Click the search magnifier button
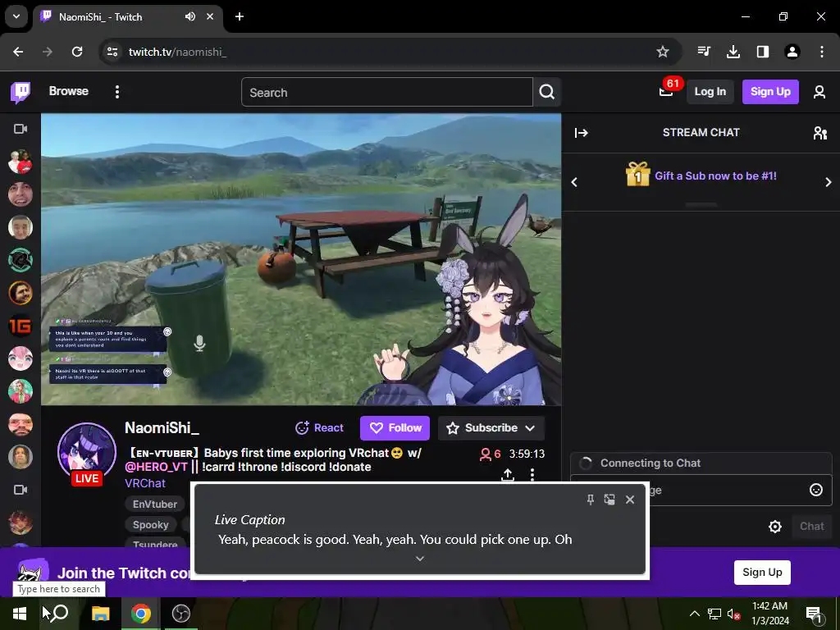This screenshot has height=630, width=840. click(x=547, y=92)
